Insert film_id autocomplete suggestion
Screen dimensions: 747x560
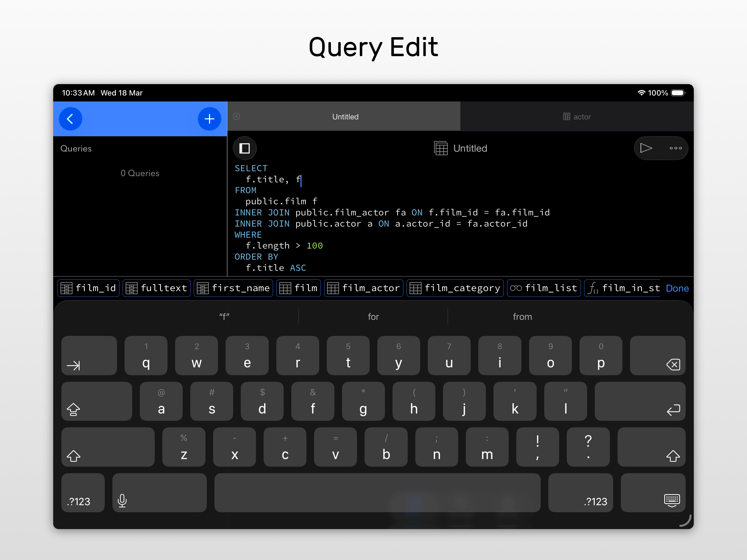[x=88, y=288]
